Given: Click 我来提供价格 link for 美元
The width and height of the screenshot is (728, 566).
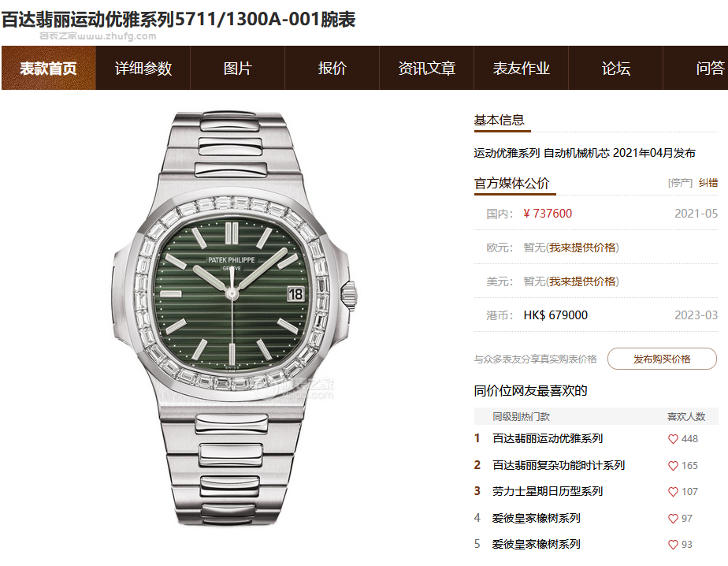Looking at the screenshot, I should (x=582, y=281).
